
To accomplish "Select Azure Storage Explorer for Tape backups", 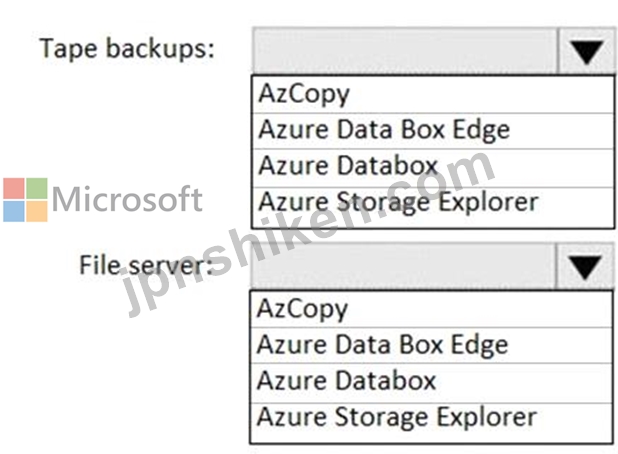I will click(x=433, y=205).
